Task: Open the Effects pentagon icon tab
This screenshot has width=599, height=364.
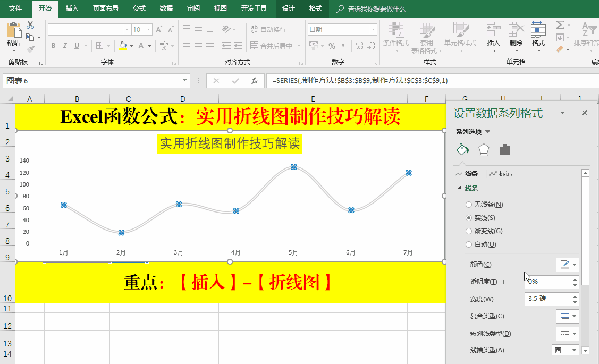Action: click(483, 150)
